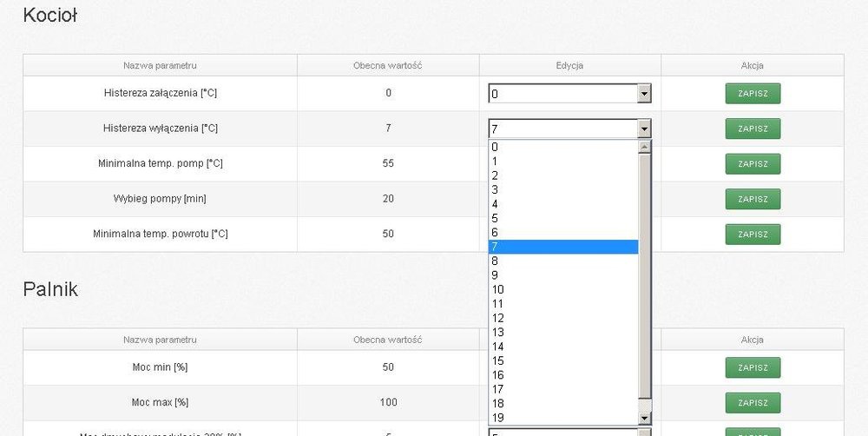The height and width of the screenshot is (436, 868).
Task: Pick the highlighted option 7
Action: [x=562, y=247]
